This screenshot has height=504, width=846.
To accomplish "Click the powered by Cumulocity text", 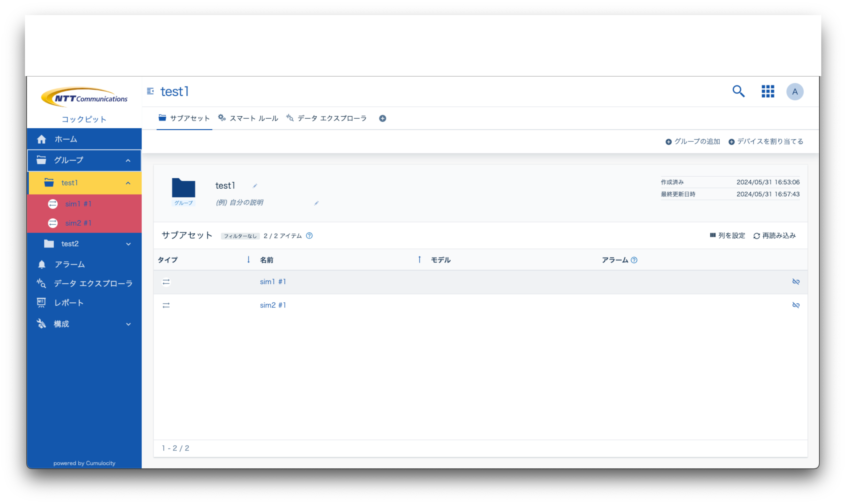I will pyautogui.click(x=84, y=463).
